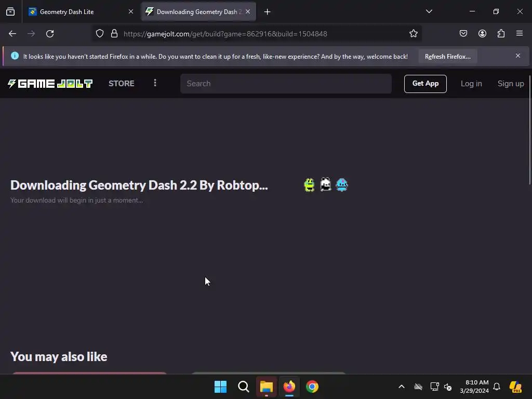Open the Log in link
The width and height of the screenshot is (532, 399).
point(471,84)
